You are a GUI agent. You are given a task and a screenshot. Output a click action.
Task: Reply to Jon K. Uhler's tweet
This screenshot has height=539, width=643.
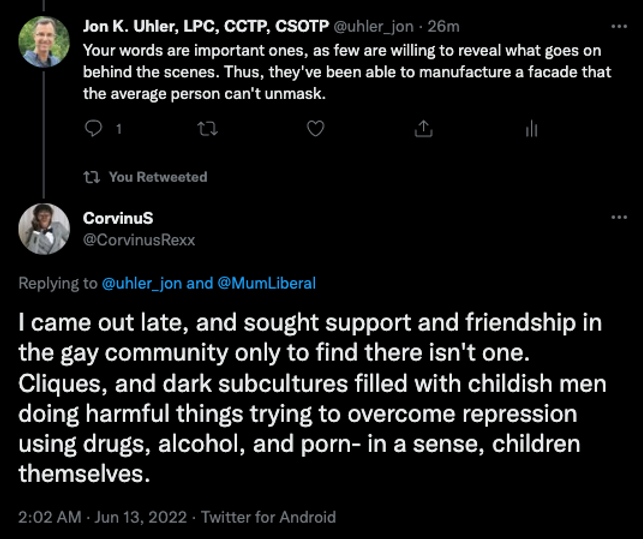[95, 128]
